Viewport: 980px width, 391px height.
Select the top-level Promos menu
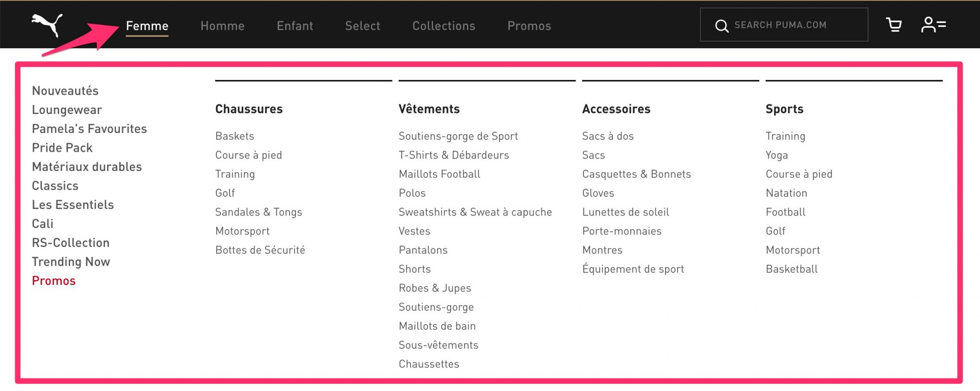point(529,26)
